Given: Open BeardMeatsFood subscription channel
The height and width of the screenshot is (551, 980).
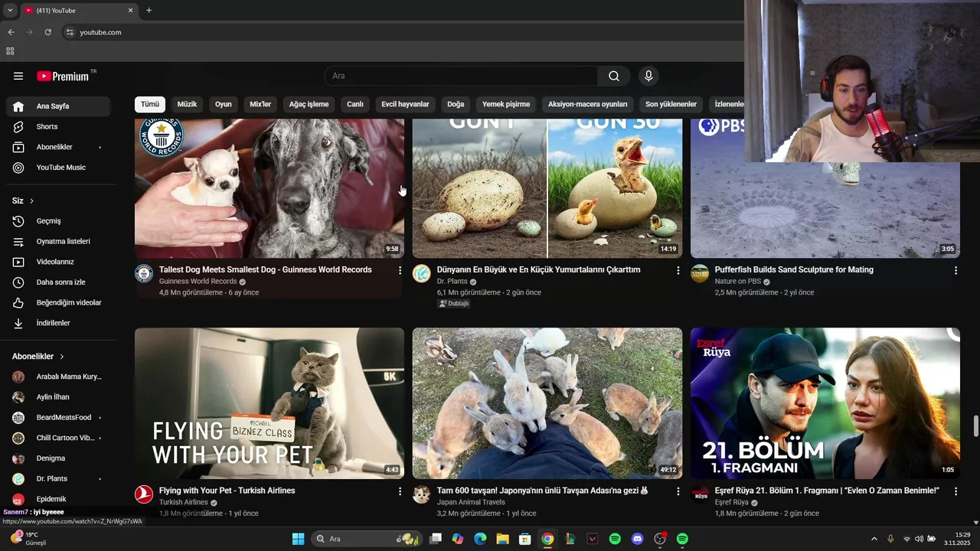Looking at the screenshot, I should coord(58,417).
